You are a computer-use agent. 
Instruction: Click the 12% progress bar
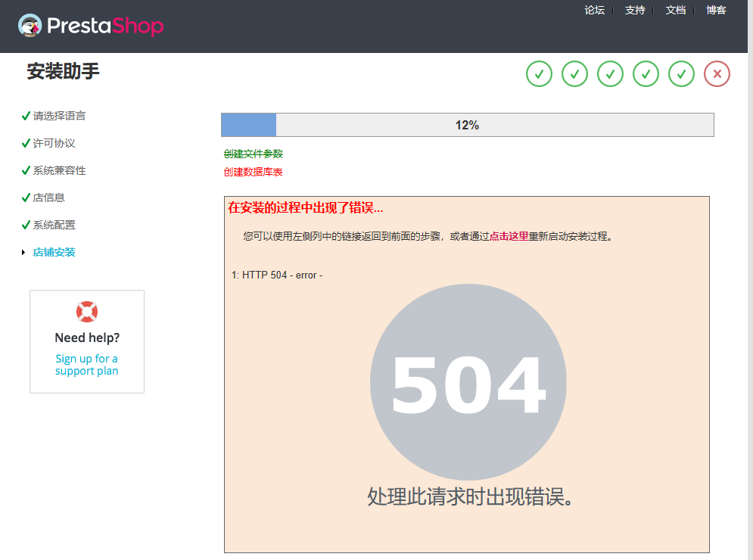coord(467,124)
